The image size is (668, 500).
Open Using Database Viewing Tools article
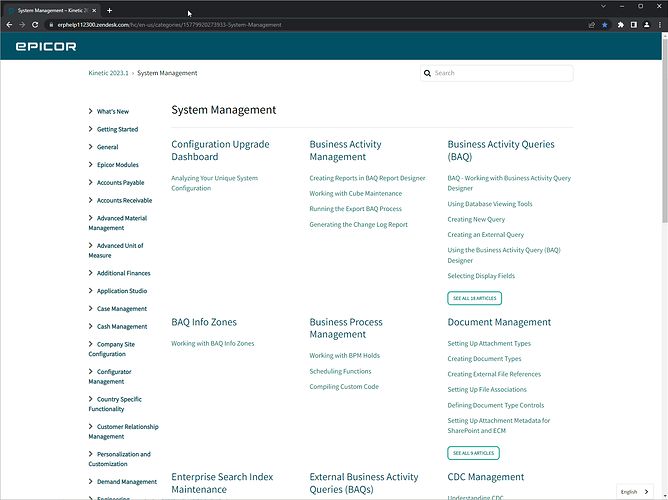point(490,204)
